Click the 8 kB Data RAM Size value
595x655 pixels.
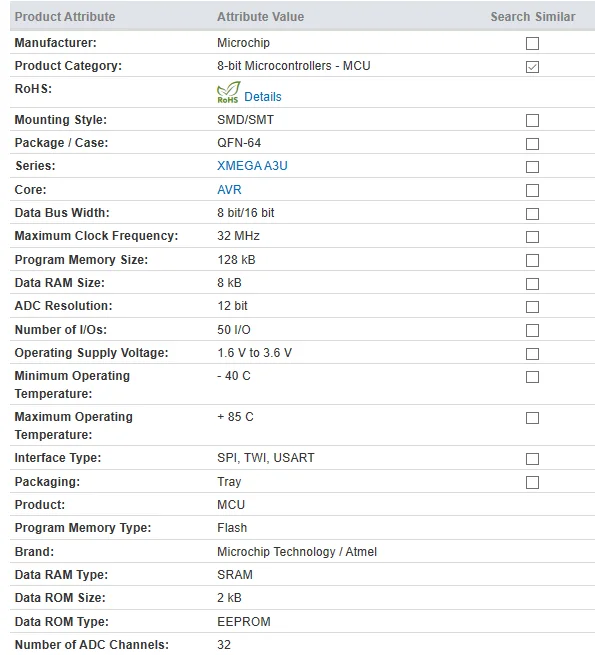229,283
